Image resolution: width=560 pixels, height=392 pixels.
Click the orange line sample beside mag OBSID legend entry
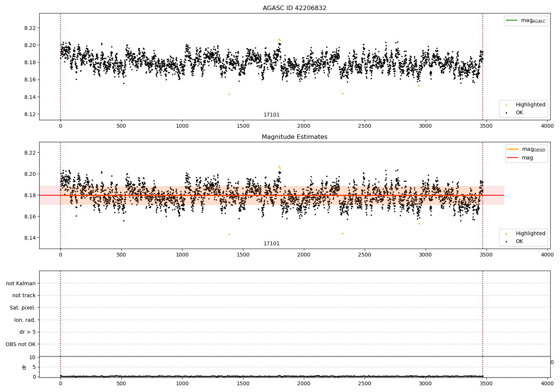[x=513, y=149]
